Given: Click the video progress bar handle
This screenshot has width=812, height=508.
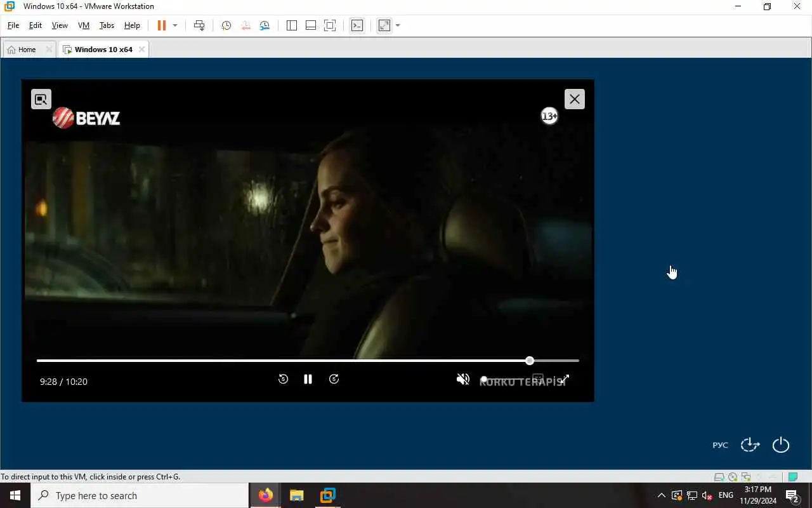Looking at the screenshot, I should click(530, 361).
